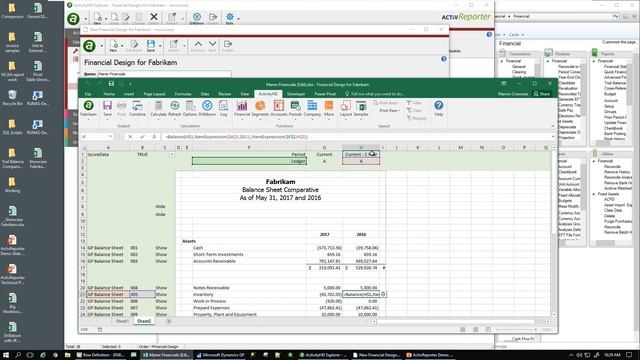640x360 pixels.
Task: Add a new sheet with plus button
Action: [168, 321]
